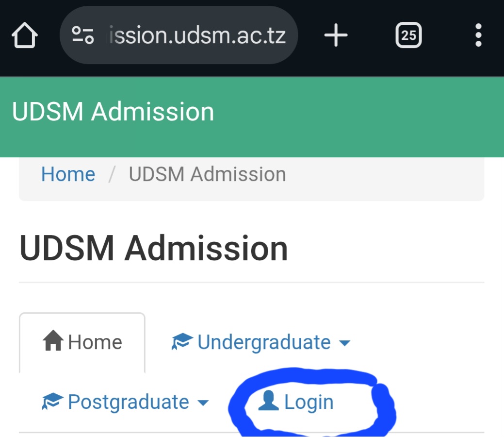The image size is (504, 437).
Task: Open the browser home button
Action: (25, 34)
